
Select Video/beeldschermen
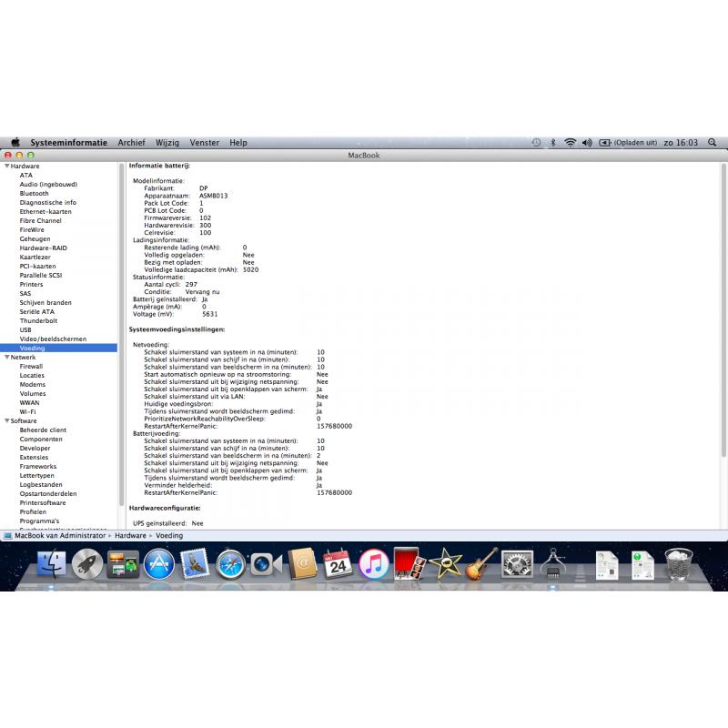[53, 339]
